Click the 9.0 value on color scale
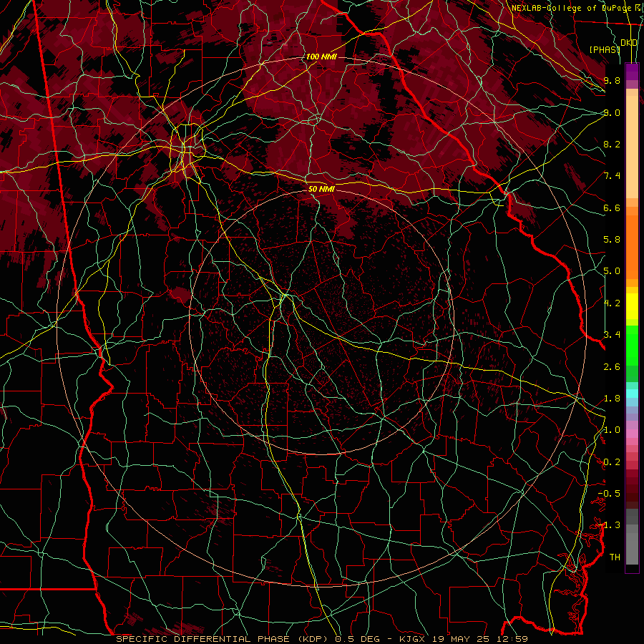This screenshot has width=644, height=644. (x=612, y=112)
